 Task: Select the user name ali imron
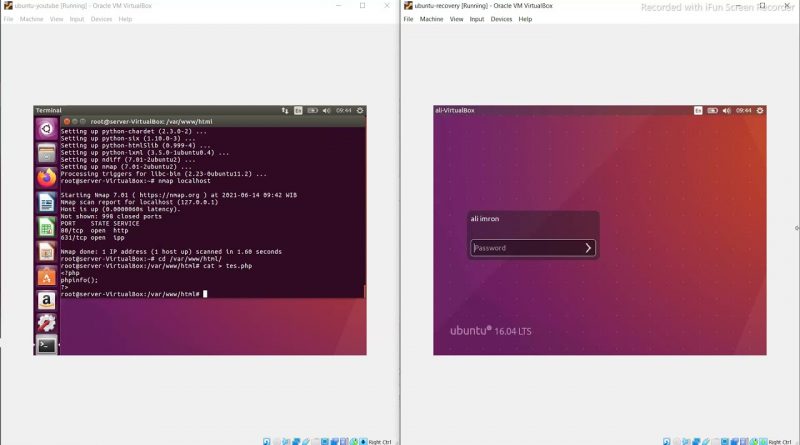pos(485,218)
